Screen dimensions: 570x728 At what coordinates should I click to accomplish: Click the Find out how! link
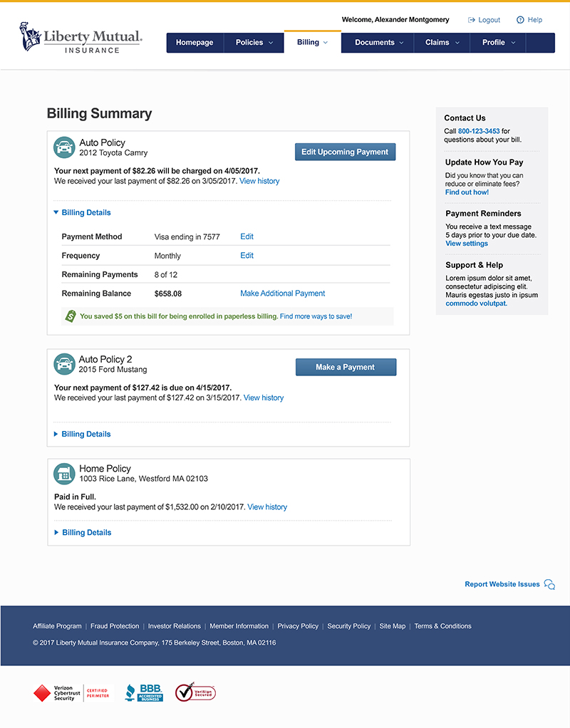467,192
